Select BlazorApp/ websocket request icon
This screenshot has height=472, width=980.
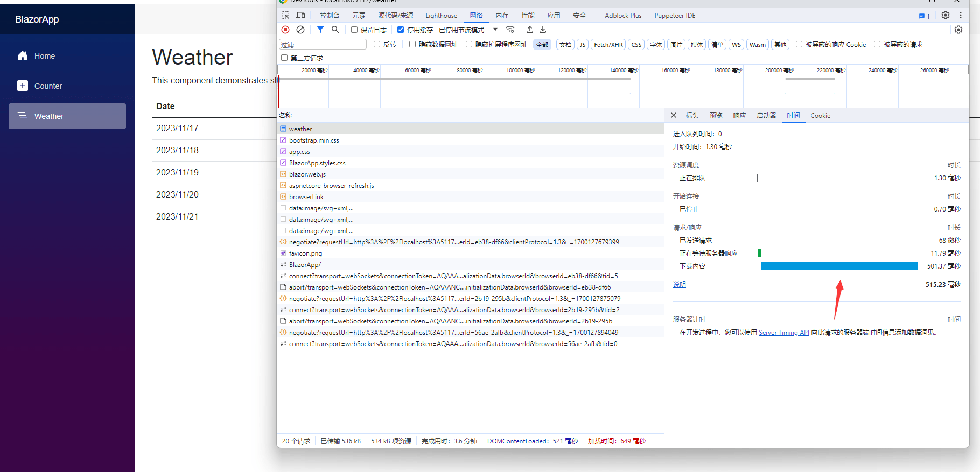283,264
